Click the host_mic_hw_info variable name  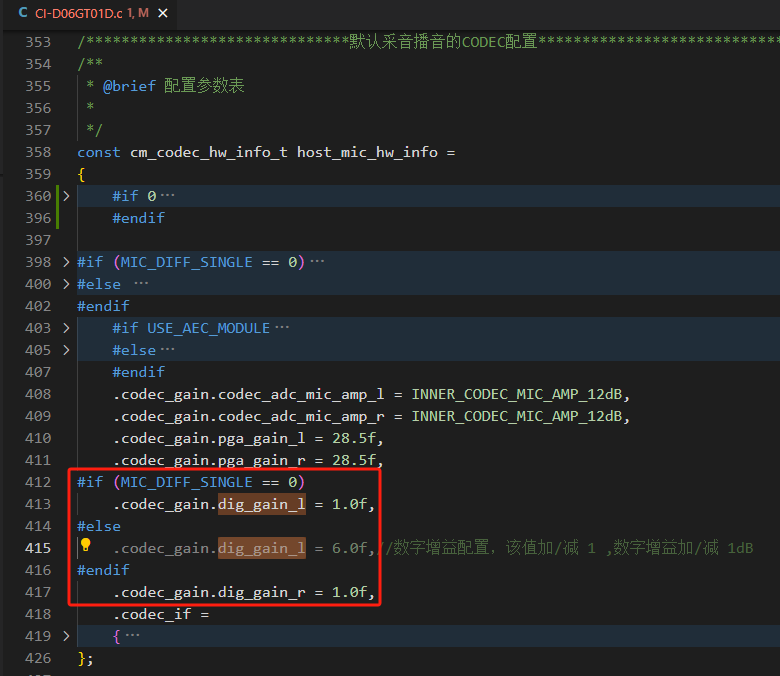[367, 152]
